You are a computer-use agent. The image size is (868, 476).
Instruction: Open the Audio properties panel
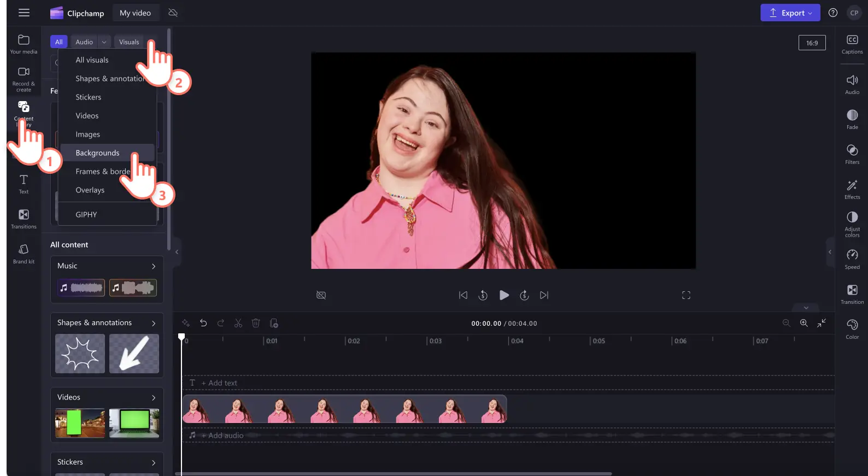pos(852,85)
